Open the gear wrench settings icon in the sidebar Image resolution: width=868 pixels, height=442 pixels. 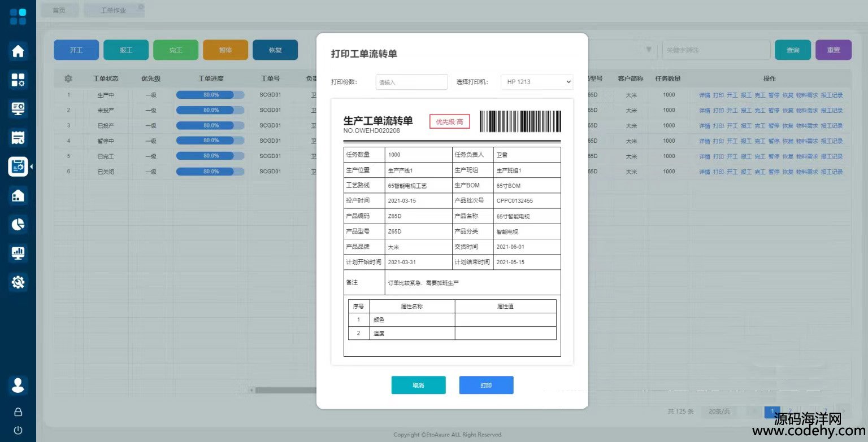(x=18, y=282)
